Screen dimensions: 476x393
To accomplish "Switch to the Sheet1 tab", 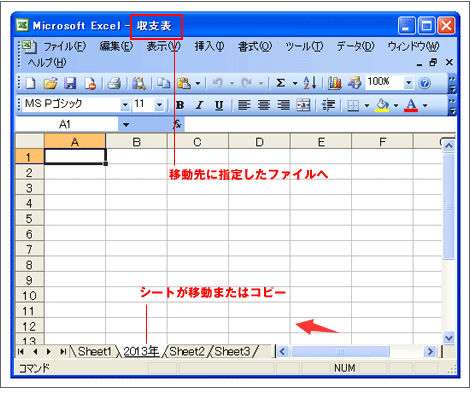I will pyautogui.click(x=95, y=351).
